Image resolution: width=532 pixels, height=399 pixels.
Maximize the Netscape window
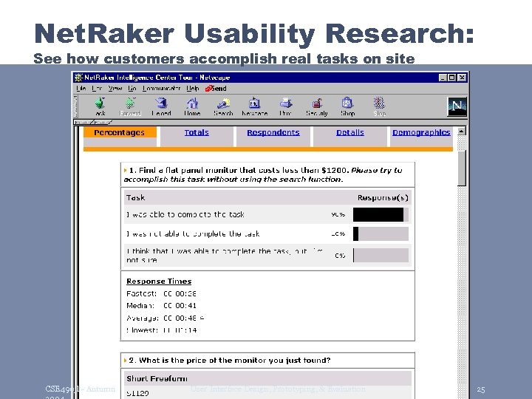pos(452,78)
